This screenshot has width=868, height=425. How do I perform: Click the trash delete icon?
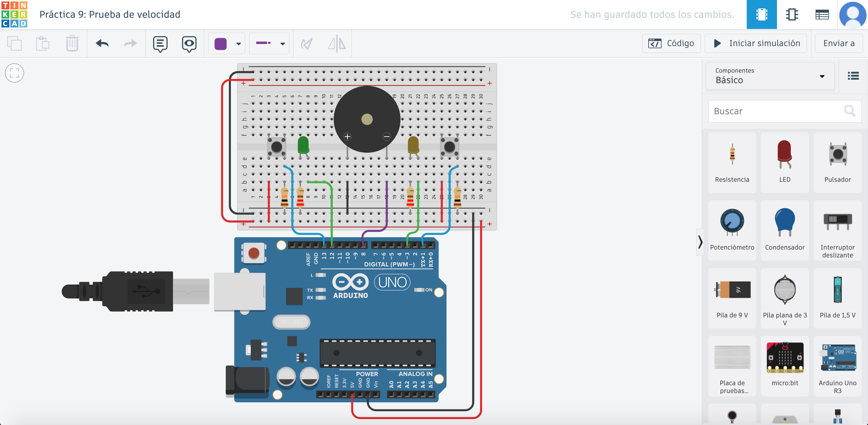pos(72,43)
